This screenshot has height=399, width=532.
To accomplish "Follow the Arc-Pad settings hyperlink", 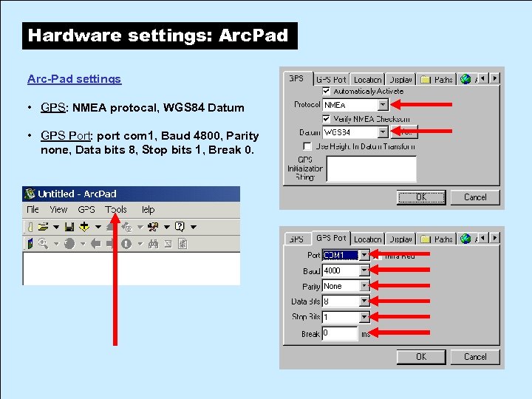I will coord(75,79).
